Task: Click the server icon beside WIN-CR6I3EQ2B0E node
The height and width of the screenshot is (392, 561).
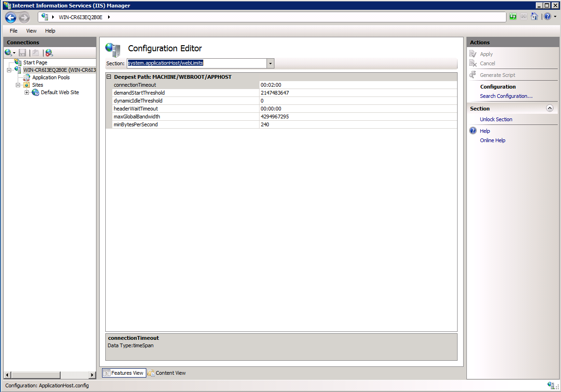Action: pos(18,69)
